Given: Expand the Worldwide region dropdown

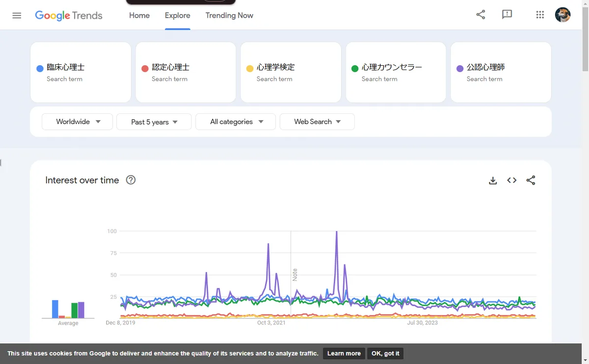Looking at the screenshot, I should pyautogui.click(x=78, y=122).
